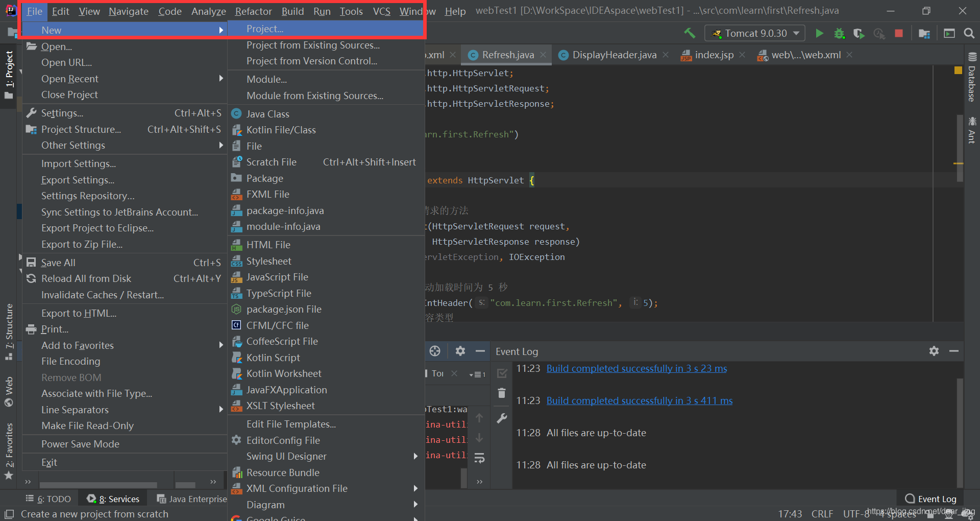Expand the Open Recent submenu
Image resolution: width=980 pixels, height=521 pixels.
125,79
